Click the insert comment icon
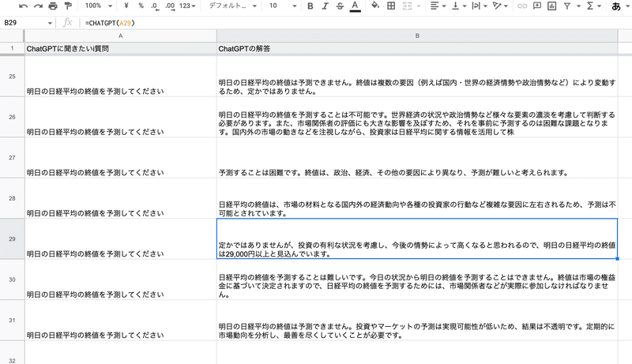 point(537,6)
